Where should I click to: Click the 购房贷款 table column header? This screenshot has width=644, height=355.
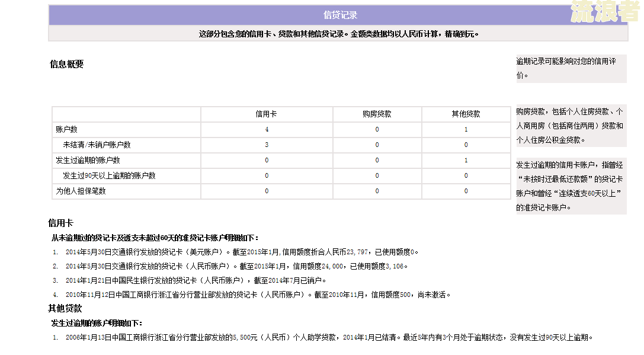pyautogui.click(x=377, y=114)
